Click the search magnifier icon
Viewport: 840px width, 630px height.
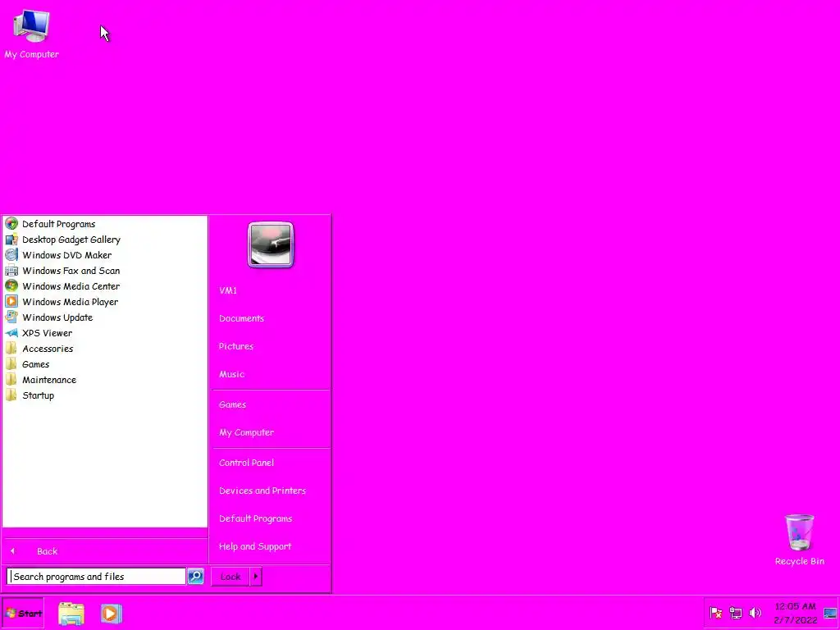tap(195, 577)
